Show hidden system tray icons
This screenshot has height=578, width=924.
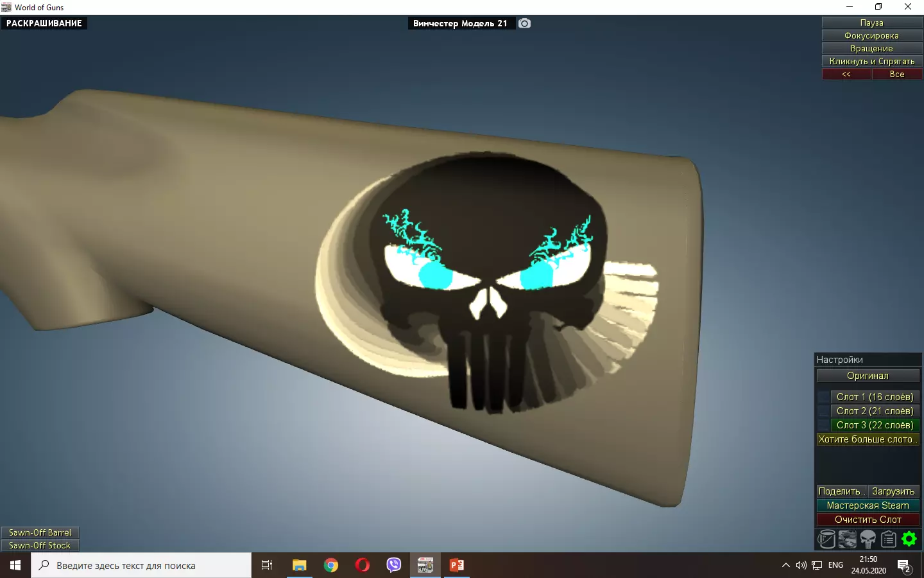click(785, 565)
